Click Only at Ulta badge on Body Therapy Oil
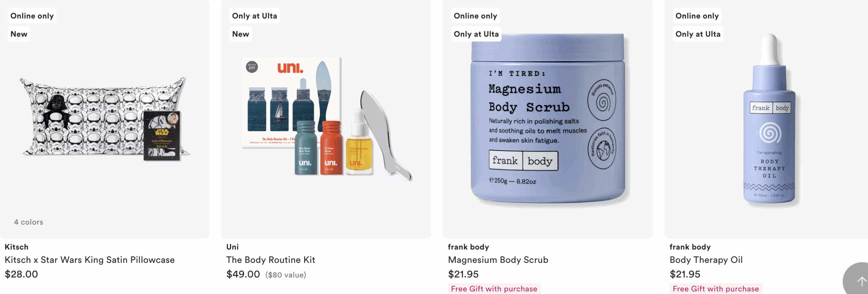 [698, 34]
